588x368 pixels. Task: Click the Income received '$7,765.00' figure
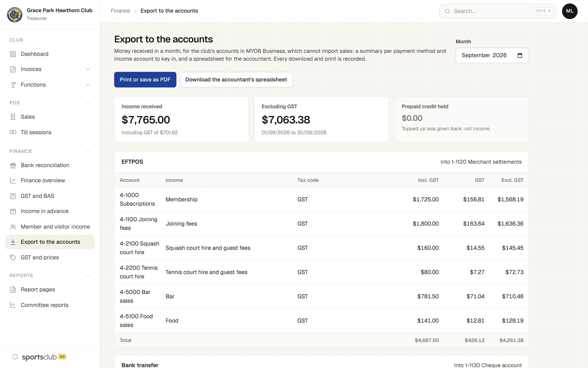click(146, 120)
